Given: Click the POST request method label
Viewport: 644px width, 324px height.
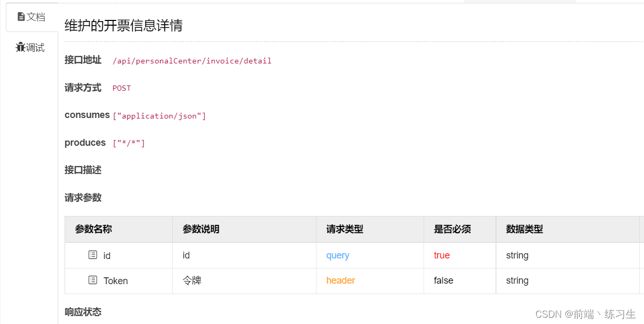Looking at the screenshot, I should [x=121, y=88].
